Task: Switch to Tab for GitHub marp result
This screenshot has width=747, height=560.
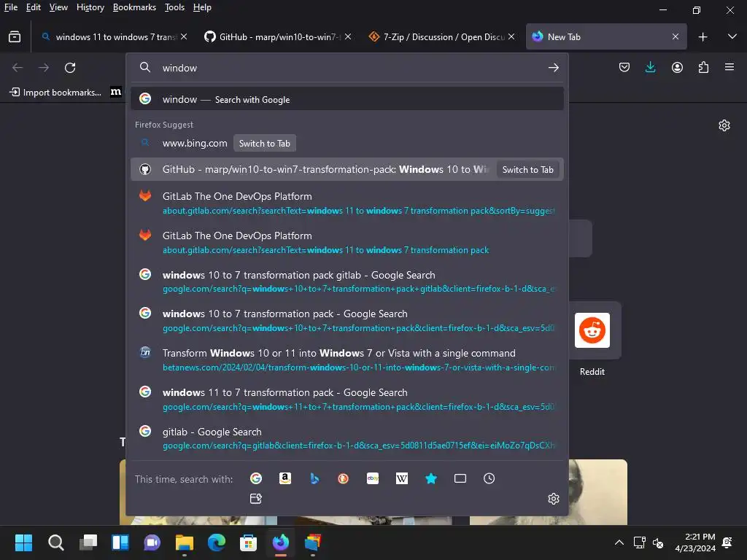Action: pyautogui.click(x=527, y=169)
